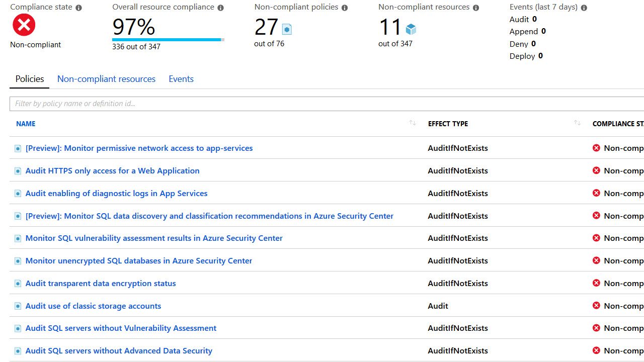Open info icon beside Non-compliant resources

point(475,8)
